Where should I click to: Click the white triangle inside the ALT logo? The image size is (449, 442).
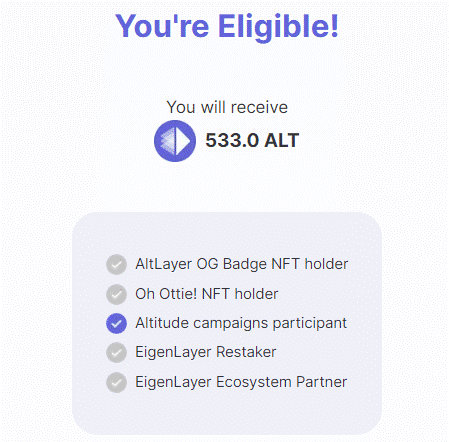click(183, 141)
